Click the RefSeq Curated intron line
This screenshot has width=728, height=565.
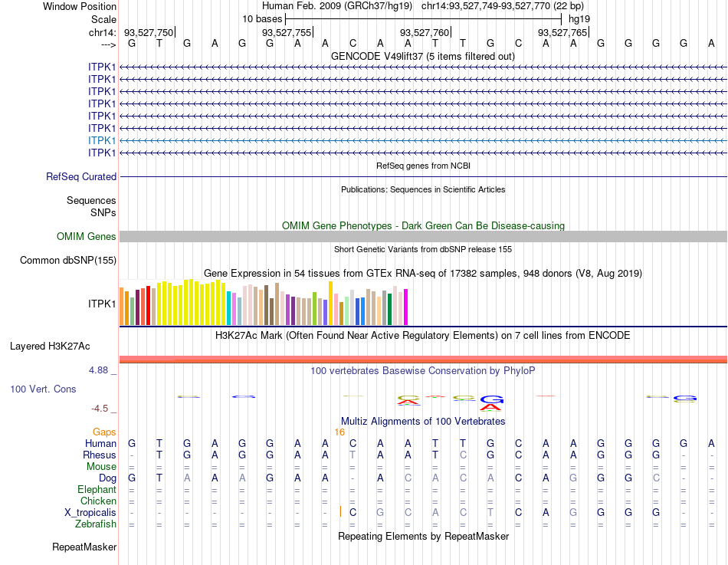click(423, 176)
